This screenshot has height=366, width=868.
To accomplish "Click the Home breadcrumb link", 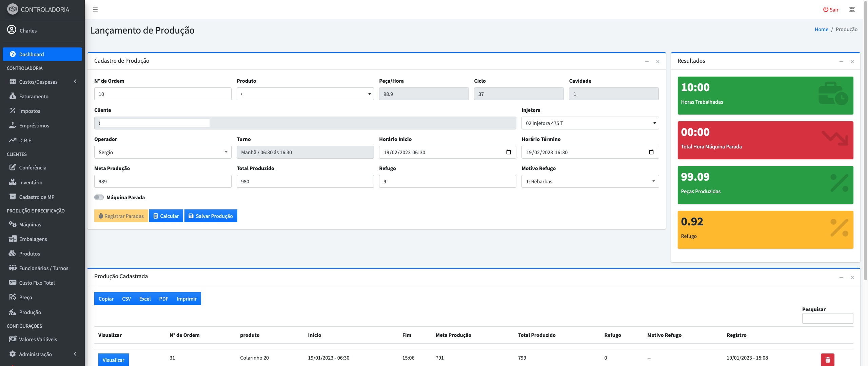I will [x=821, y=29].
